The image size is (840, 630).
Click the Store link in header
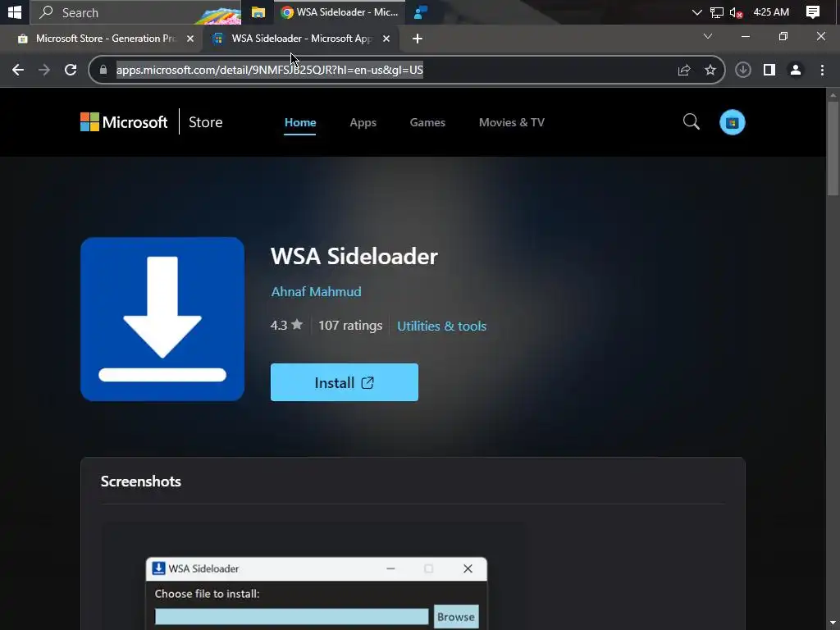tap(205, 122)
